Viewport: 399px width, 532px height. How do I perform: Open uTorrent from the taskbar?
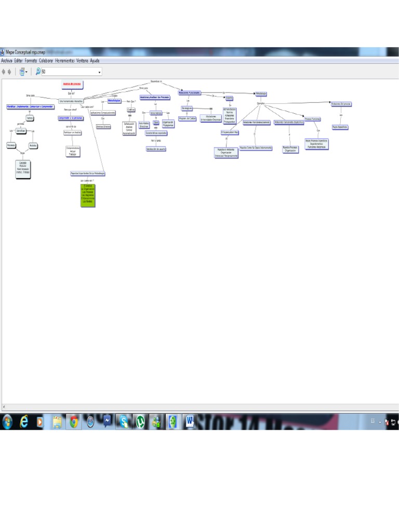click(140, 422)
